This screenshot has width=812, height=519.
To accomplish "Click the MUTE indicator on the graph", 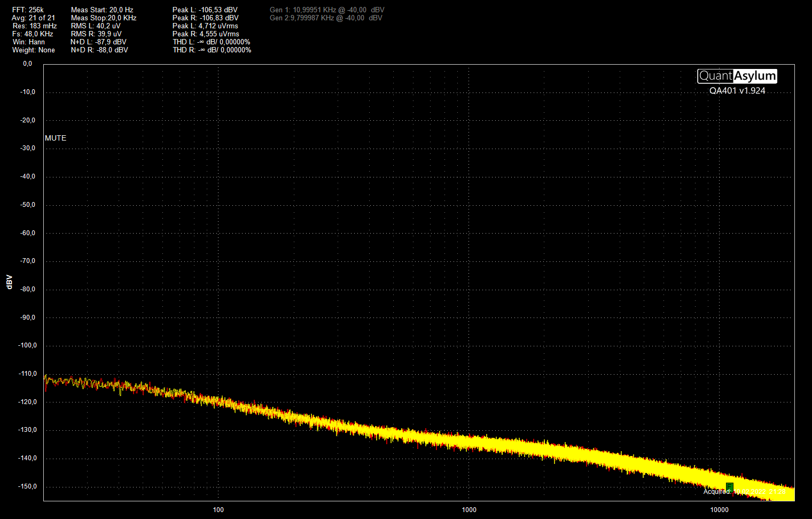I will 56,138.
